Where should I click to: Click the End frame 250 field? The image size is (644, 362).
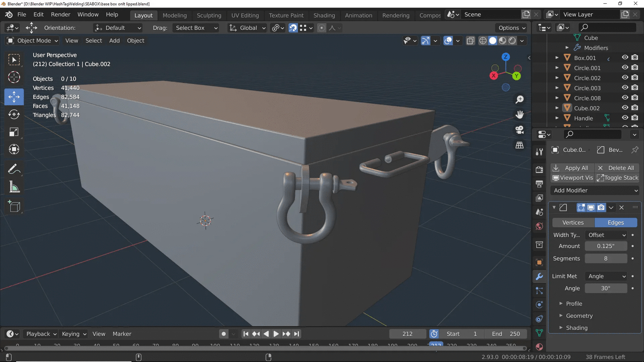[x=506, y=334]
